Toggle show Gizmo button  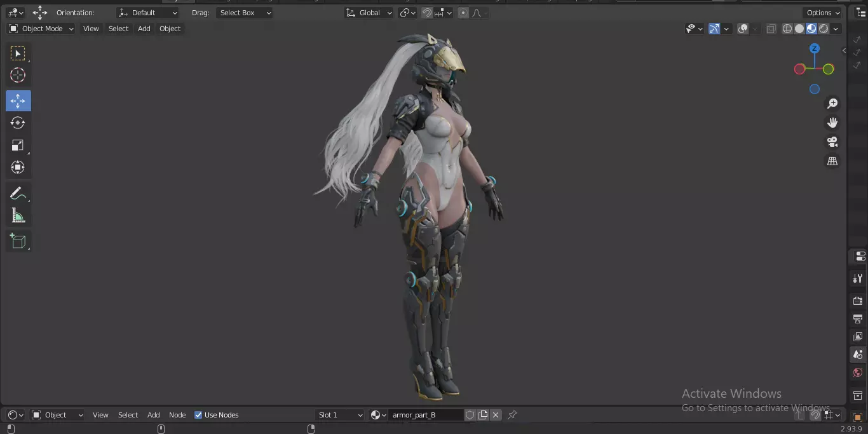click(714, 29)
